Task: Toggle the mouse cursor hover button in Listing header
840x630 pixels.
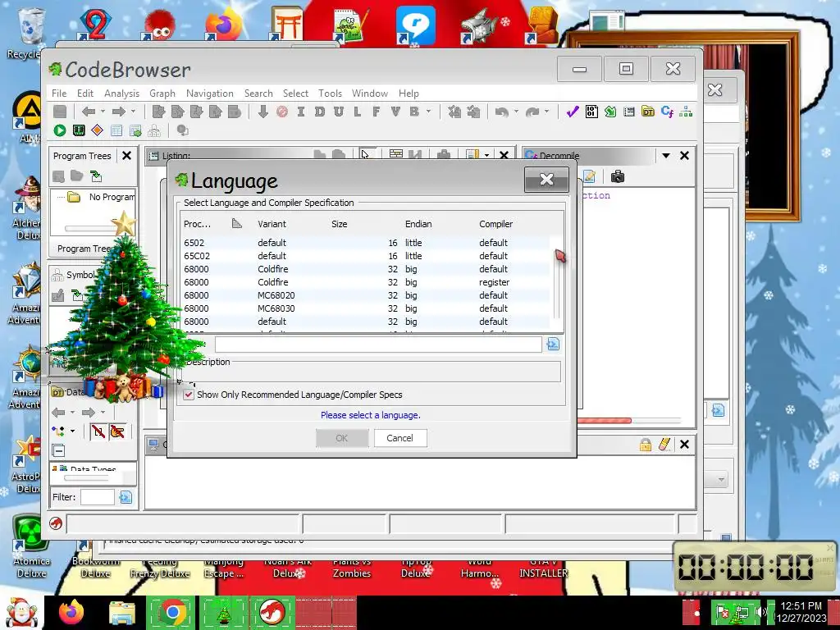Action: pos(367,154)
